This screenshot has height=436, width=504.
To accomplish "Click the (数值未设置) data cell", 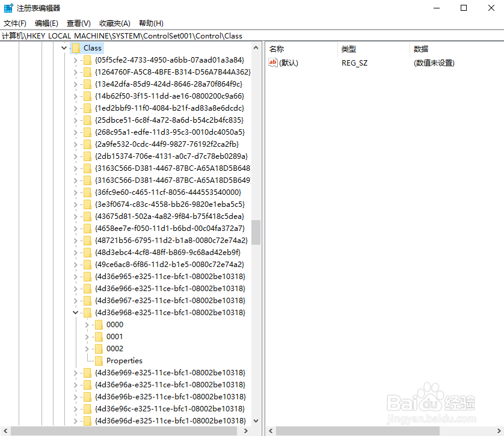I will tap(434, 63).
